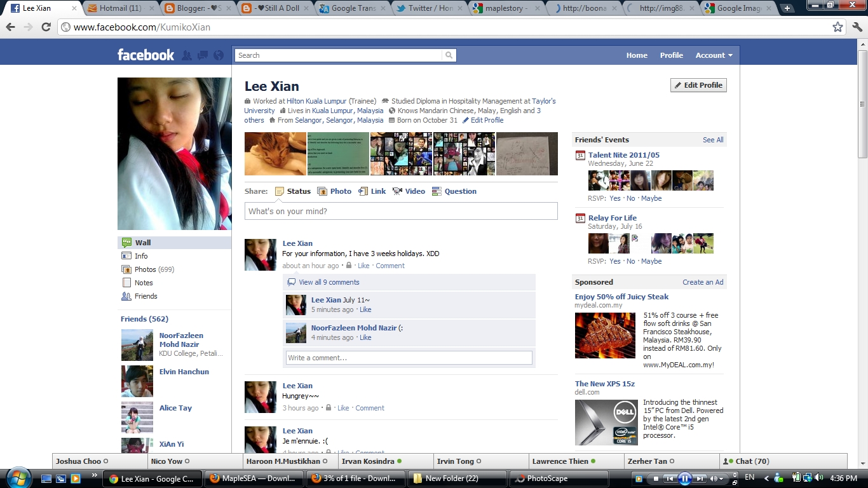Pause the taskbar media player
The image size is (868, 488).
point(685,478)
